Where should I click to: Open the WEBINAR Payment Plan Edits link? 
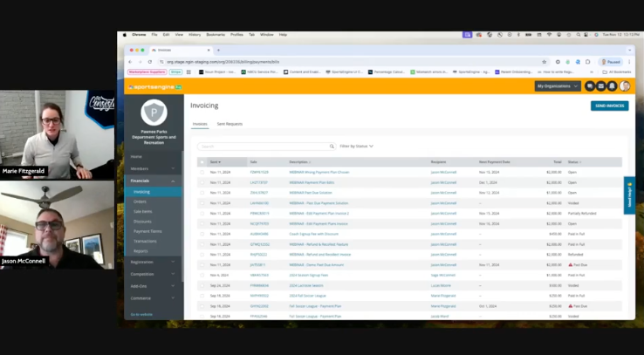coord(312,183)
